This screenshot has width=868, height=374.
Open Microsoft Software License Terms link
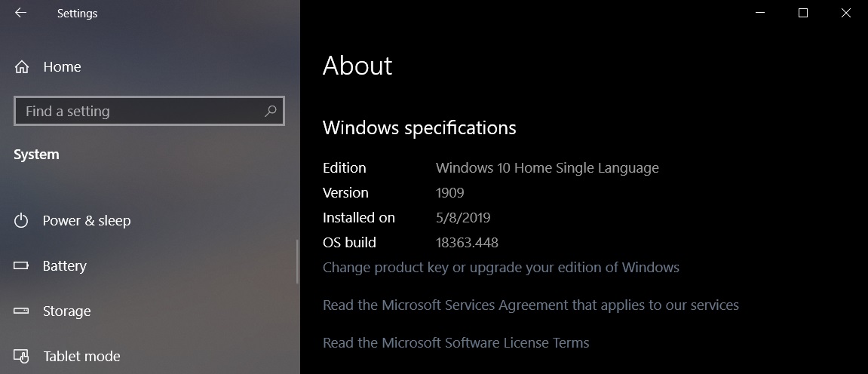pyautogui.click(x=455, y=343)
